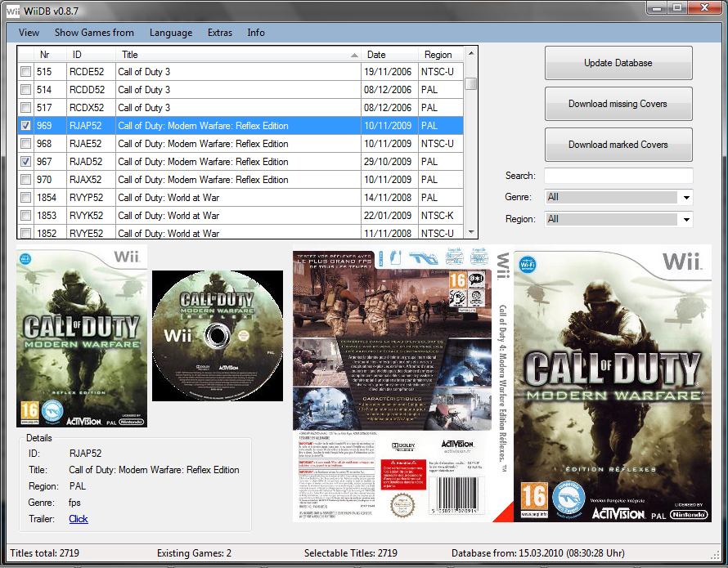Click scroll-down arrow of game list
The width and height of the screenshot is (728, 568).
click(x=471, y=232)
